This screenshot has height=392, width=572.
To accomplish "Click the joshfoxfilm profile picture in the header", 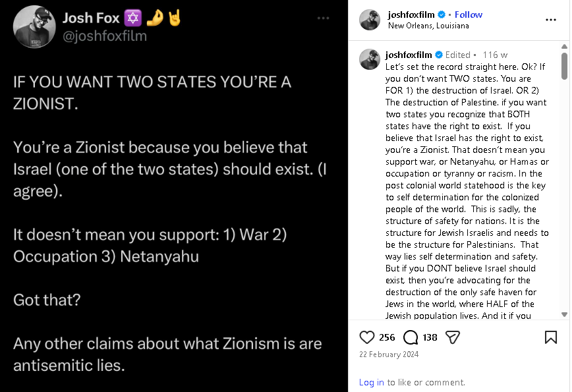I will [x=370, y=20].
